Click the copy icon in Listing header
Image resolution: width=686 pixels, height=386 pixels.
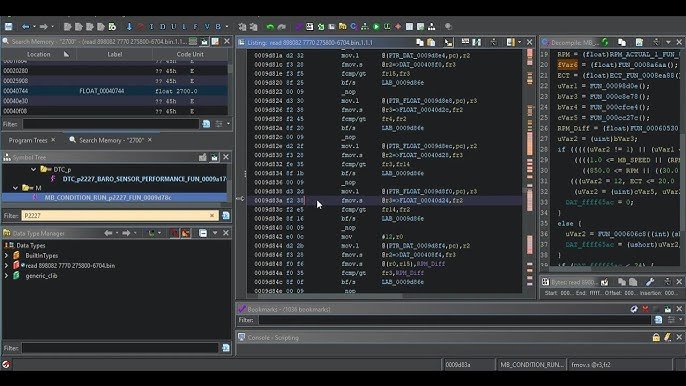tap(420, 42)
